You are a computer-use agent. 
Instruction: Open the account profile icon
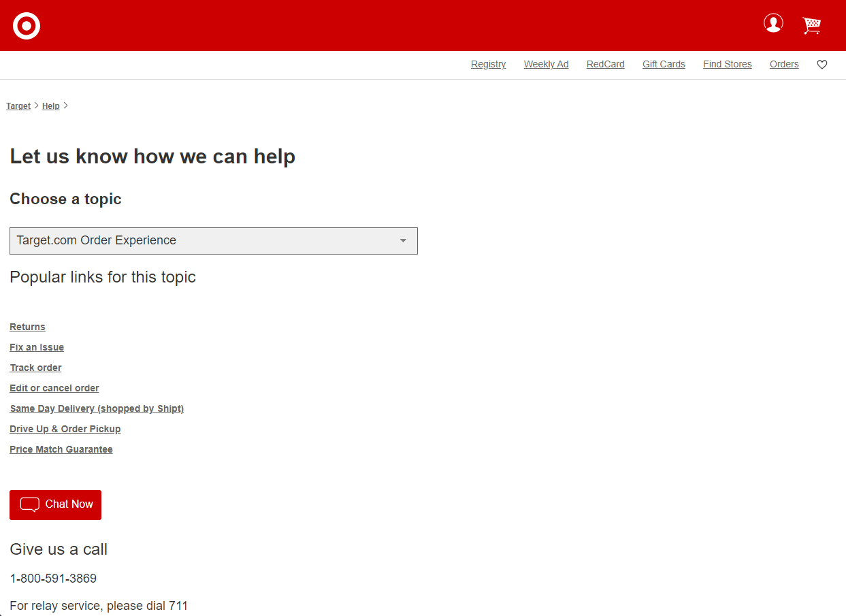(773, 23)
